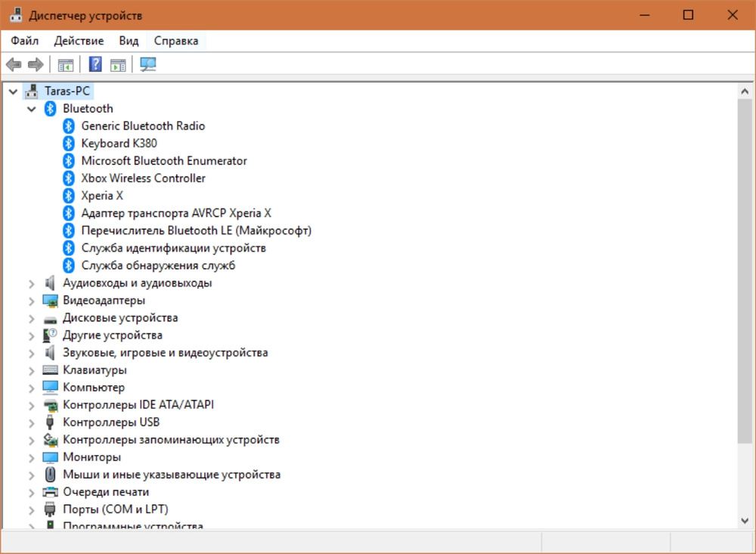
Task: Click the Bluetooth icon beside Generic Bluetooth Radio
Action: (x=69, y=126)
